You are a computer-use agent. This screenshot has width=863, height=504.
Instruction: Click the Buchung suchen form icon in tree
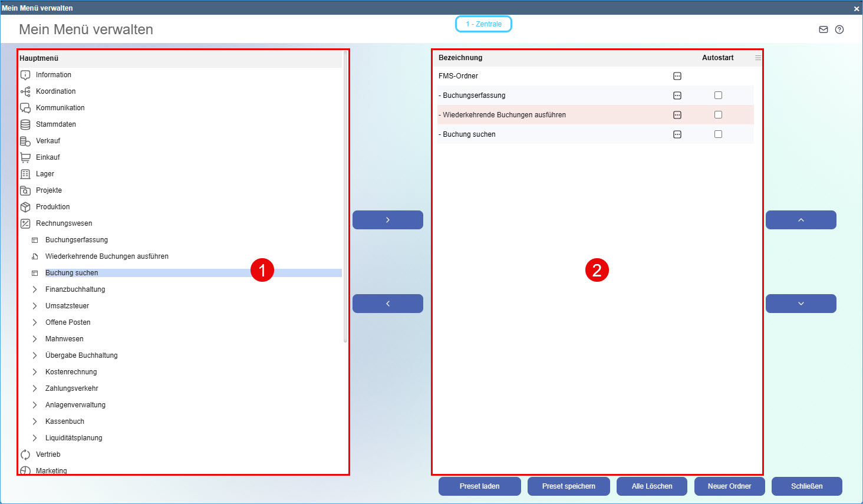tap(35, 273)
